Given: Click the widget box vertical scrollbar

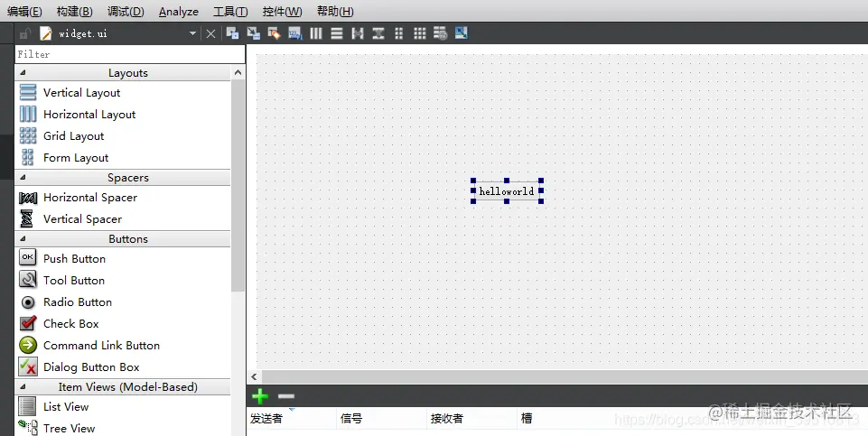Looking at the screenshot, I should (x=238, y=185).
